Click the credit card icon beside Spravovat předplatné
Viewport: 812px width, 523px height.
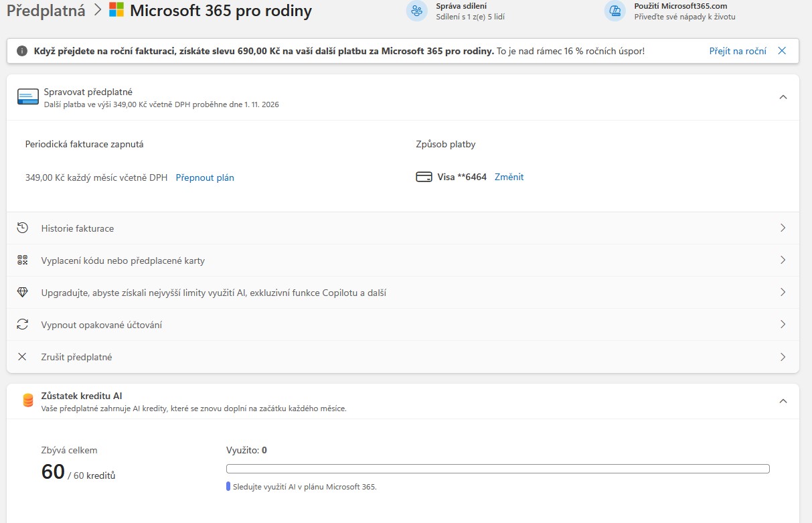click(x=28, y=97)
